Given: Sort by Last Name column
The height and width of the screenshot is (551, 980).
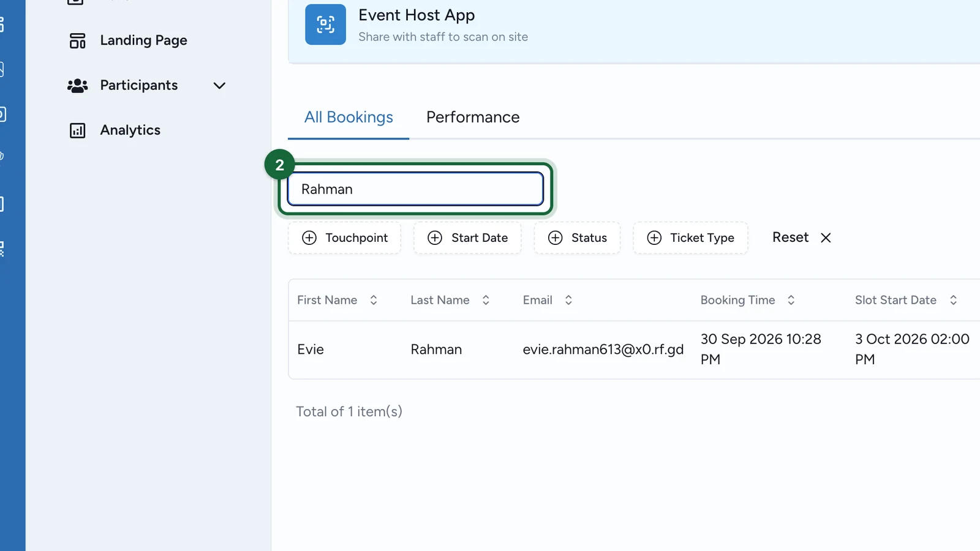Looking at the screenshot, I should pyautogui.click(x=450, y=300).
